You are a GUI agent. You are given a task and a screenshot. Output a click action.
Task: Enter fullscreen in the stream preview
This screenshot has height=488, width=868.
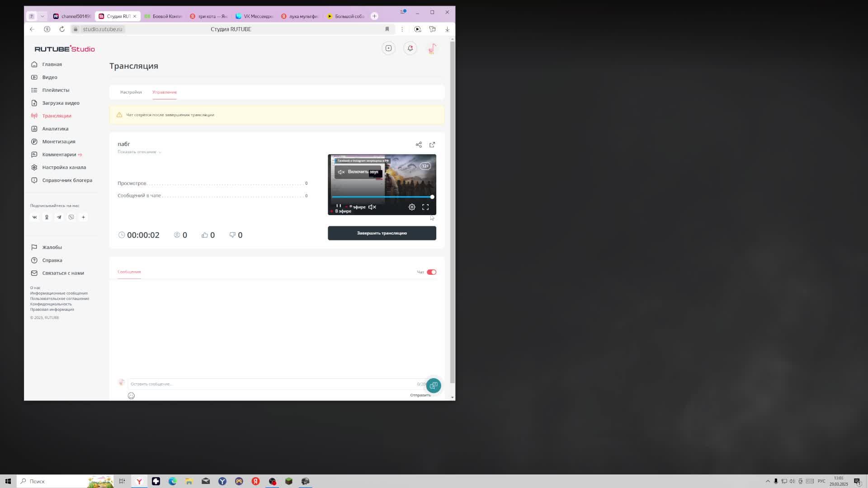pos(425,207)
